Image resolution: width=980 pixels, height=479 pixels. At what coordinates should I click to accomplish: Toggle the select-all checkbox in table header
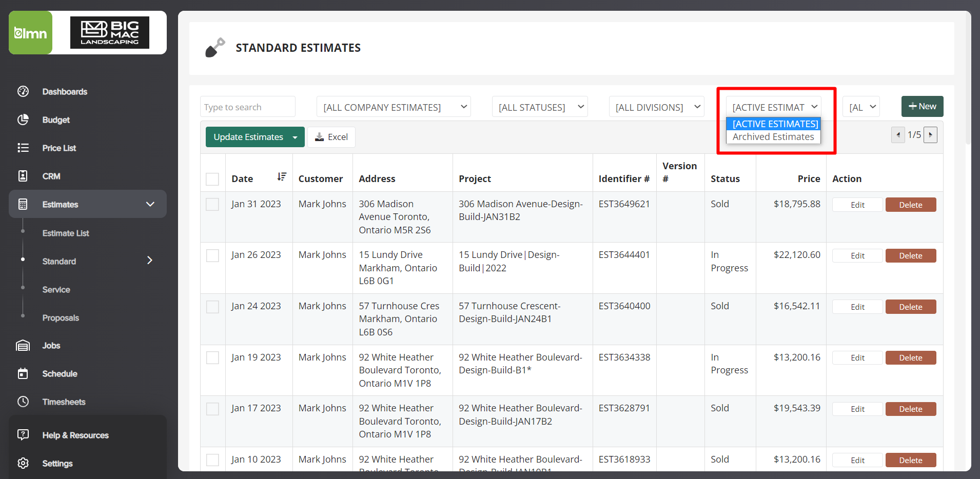tap(212, 179)
